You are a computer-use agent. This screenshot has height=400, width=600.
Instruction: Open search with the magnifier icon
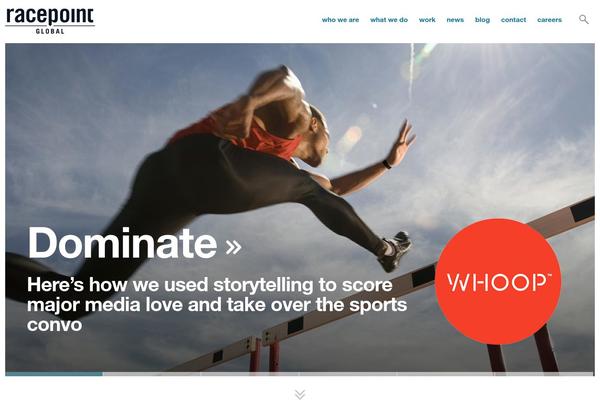[x=584, y=19]
